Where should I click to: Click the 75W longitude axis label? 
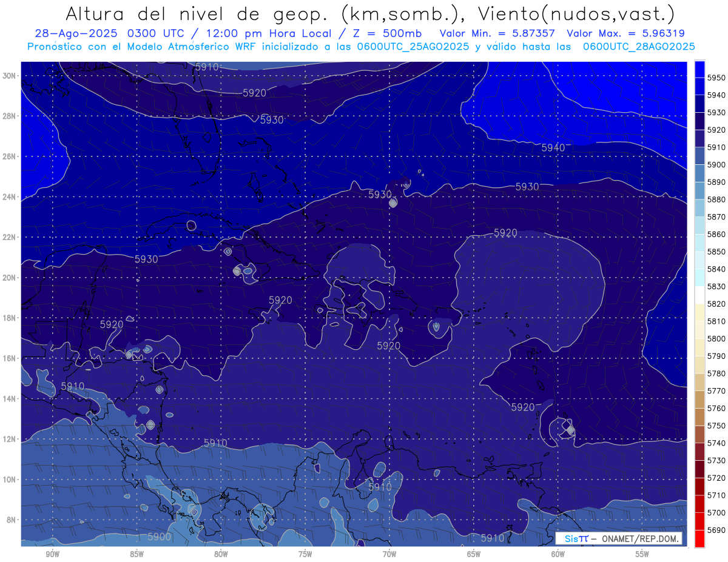point(305,554)
